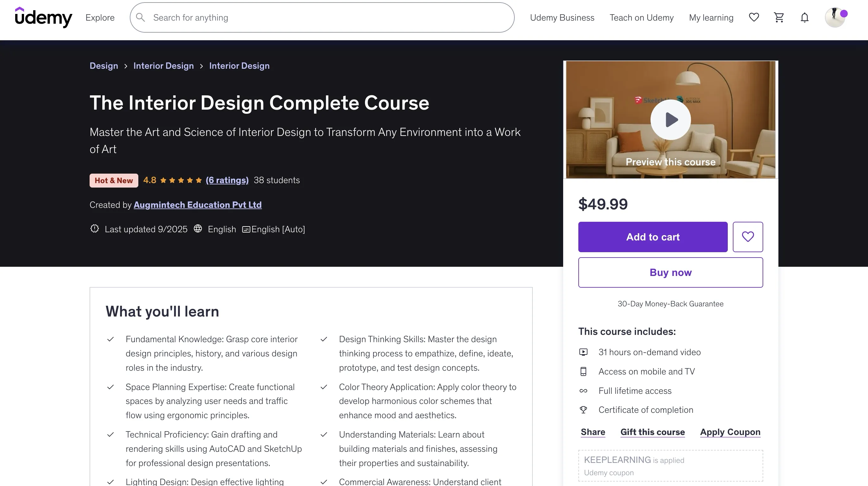The image size is (868, 486).
Task: Play the course preview video
Action: point(670,120)
